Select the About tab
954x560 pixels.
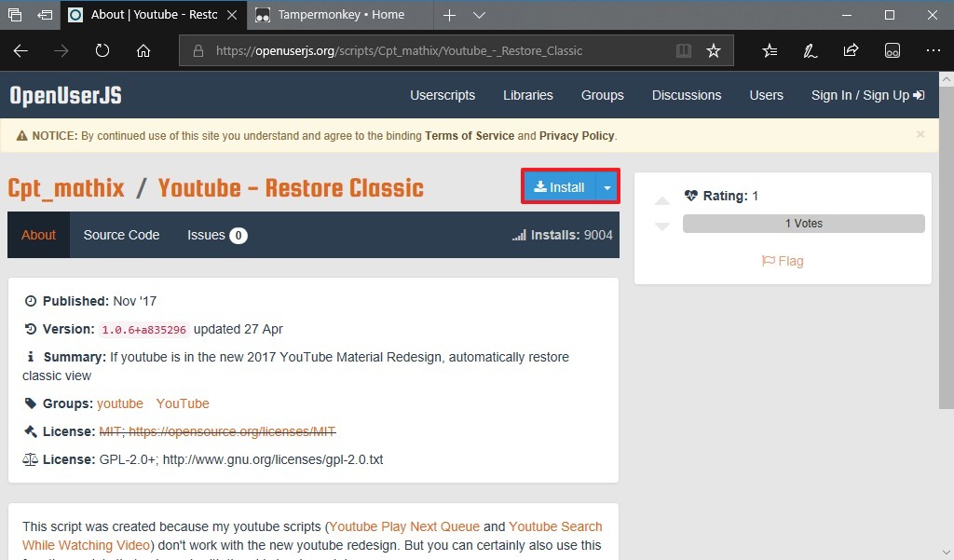pyautogui.click(x=38, y=235)
